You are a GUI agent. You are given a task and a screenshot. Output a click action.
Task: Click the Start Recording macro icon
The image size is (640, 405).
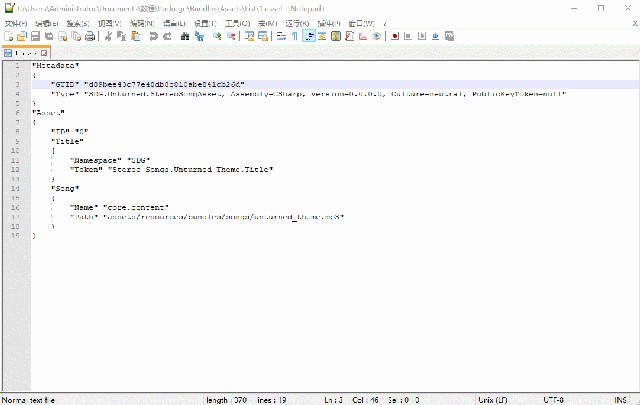coord(396,36)
